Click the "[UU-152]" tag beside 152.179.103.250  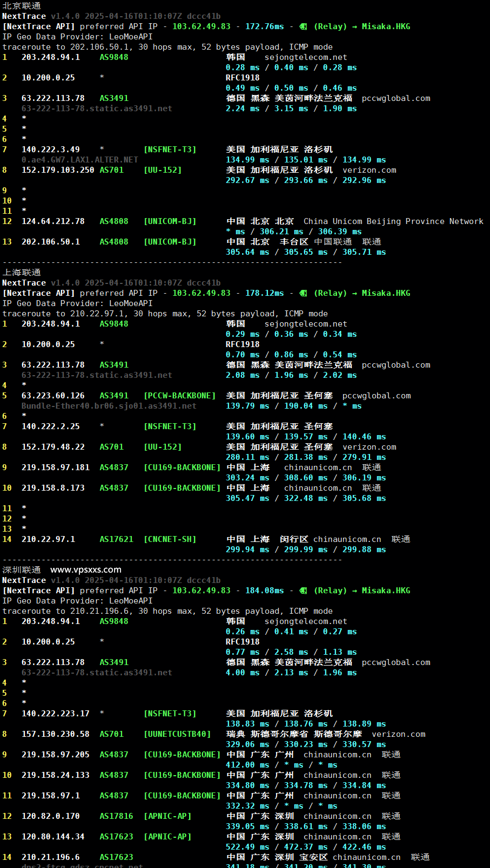[163, 170]
